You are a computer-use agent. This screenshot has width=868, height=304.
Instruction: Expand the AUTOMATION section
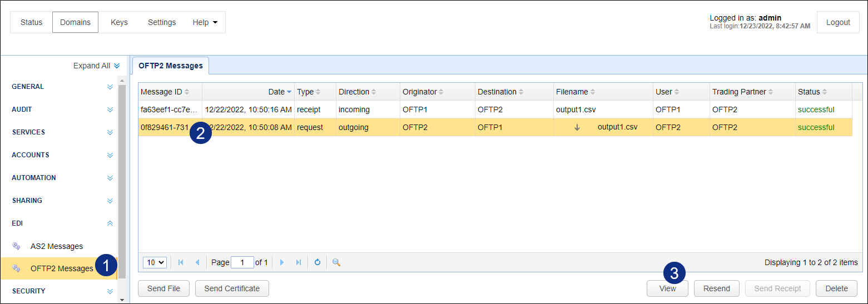[x=110, y=178]
